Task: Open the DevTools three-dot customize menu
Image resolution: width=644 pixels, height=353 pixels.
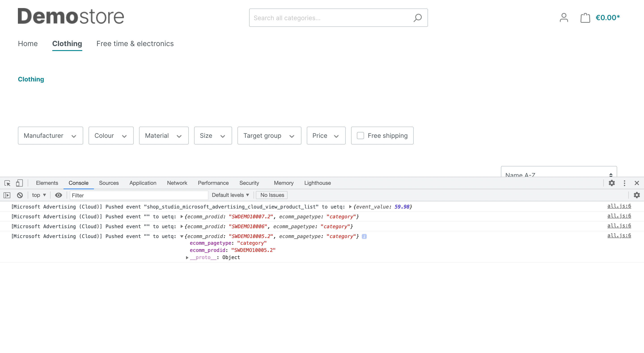Action: 624,183
